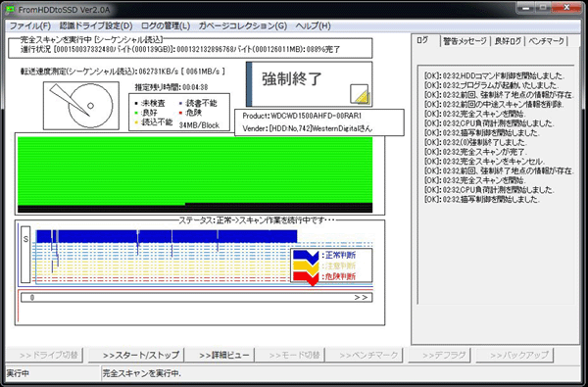Click the blue 読書不能 legend marker
Screen dimensions: 588x387
[x=180, y=103]
